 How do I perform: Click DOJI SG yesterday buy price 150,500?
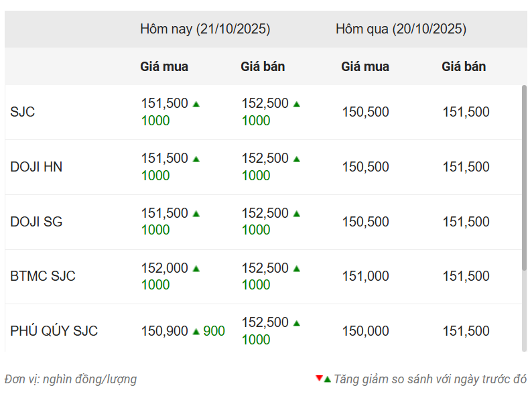[365, 222]
